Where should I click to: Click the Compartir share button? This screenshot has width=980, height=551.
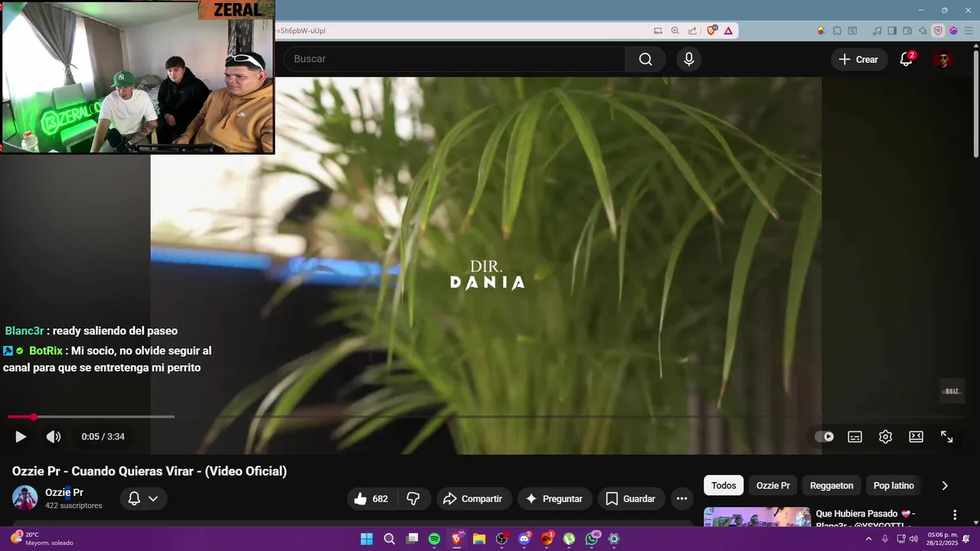(472, 498)
